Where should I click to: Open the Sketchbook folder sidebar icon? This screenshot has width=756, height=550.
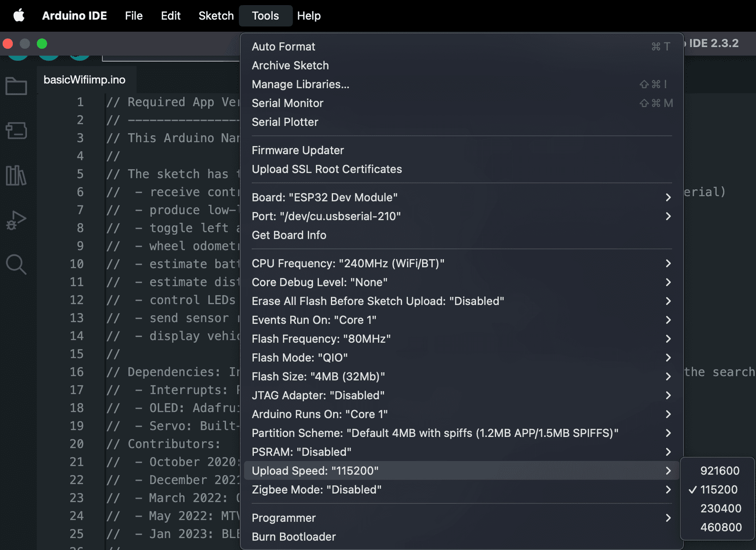click(x=16, y=86)
